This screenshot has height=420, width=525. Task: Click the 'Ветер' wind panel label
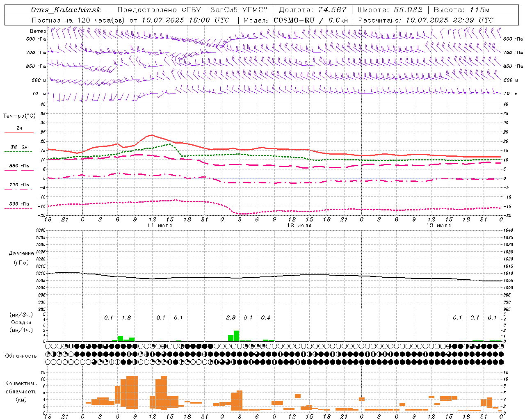click(x=38, y=31)
